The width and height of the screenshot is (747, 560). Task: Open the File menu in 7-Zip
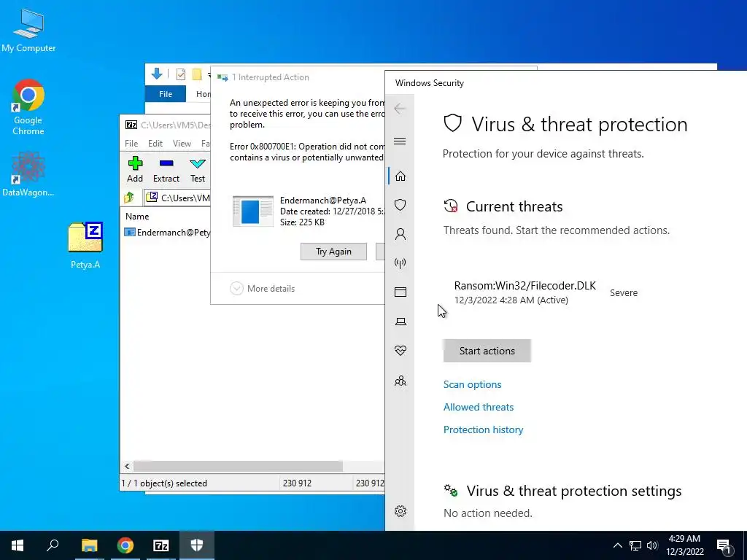point(131,144)
